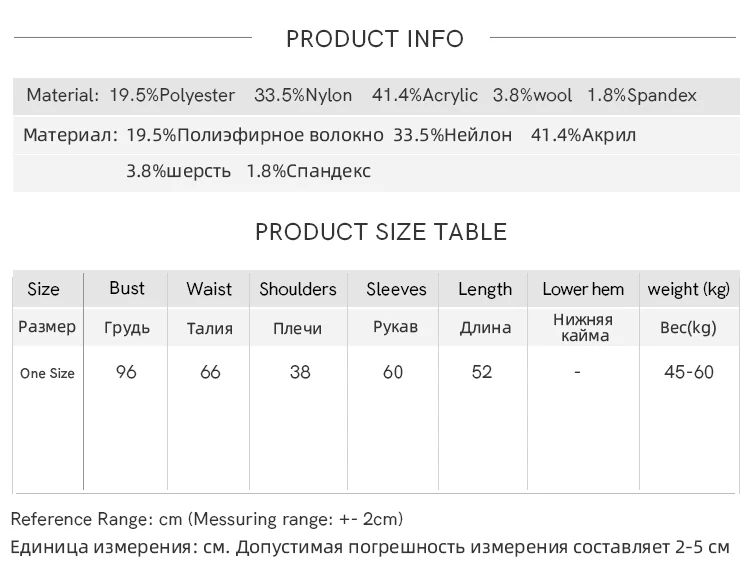The height and width of the screenshot is (584, 750).
Task: Select the Bust column header
Action: click(x=127, y=288)
